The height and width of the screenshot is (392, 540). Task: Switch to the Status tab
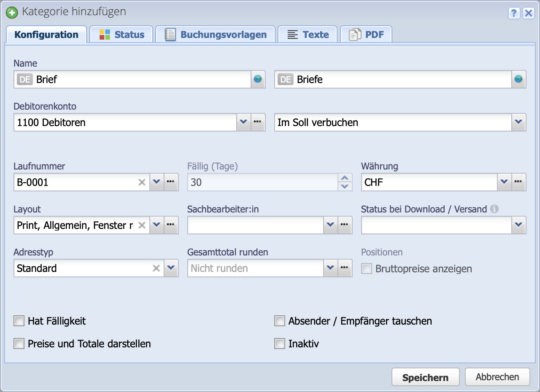[121, 34]
